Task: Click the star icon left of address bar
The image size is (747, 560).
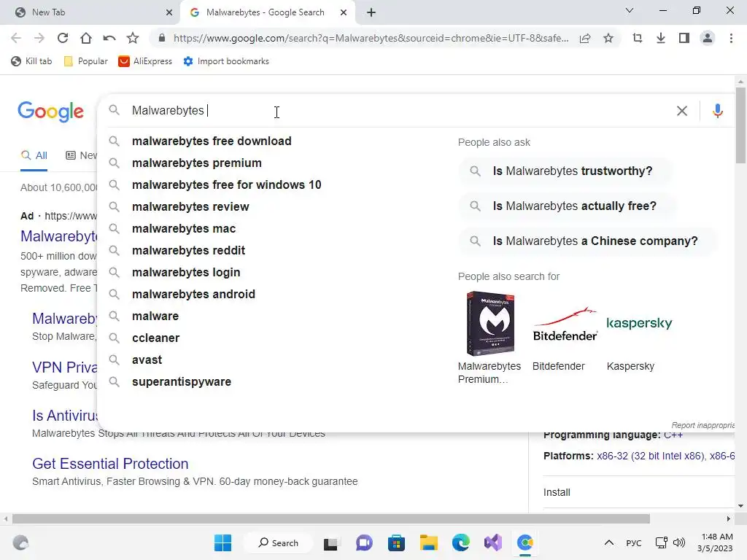Action: tap(133, 38)
